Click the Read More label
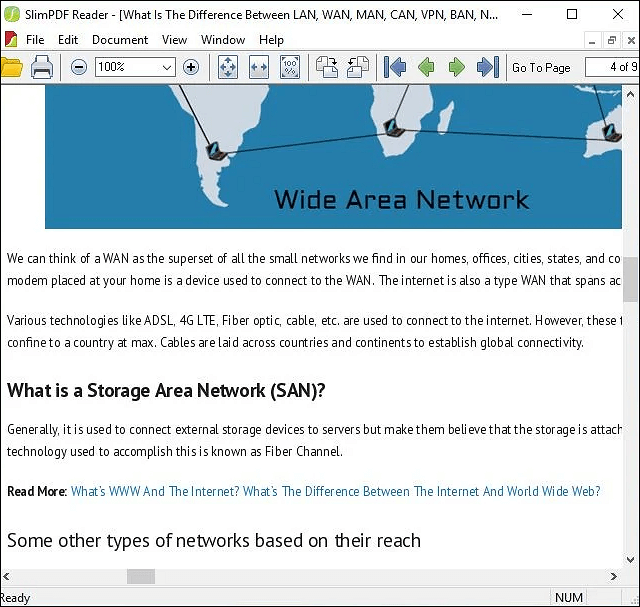This screenshot has width=640, height=607. (x=37, y=491)
